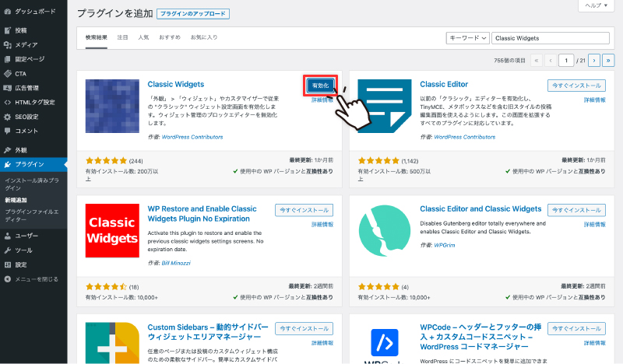Open the Classic Editor plugin title link
This screenshot has width=623, height=364.
444,84
